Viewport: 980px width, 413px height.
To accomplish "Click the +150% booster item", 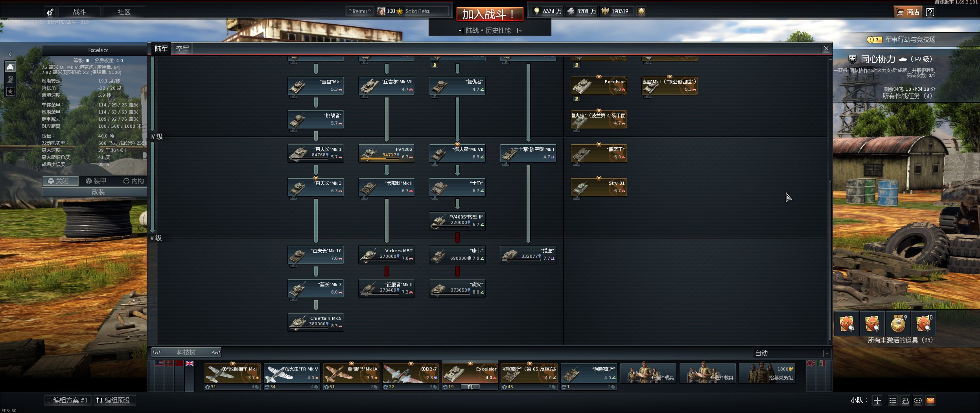I will pos(872,324).
